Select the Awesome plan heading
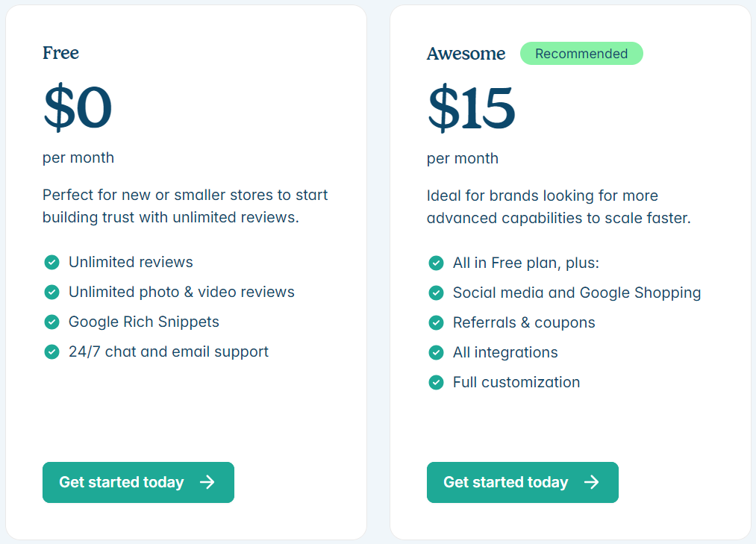This screenshot has height=544, width=756. tap(466, 54)
